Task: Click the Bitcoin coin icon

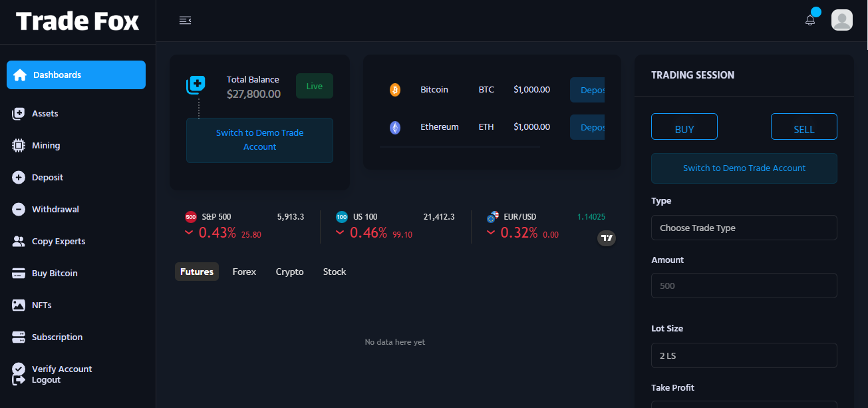Action: pos(395,90)
